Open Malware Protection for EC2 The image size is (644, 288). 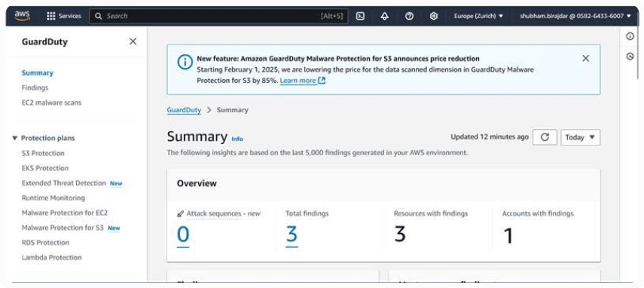point(65,213)
